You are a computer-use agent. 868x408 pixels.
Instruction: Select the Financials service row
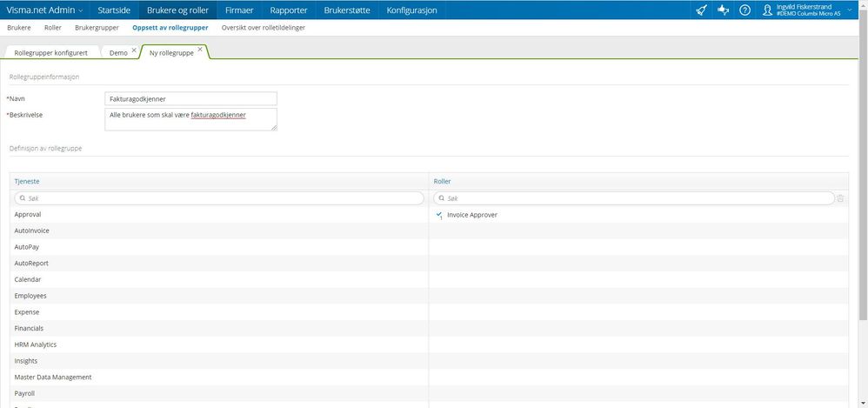tap(219, 328)
